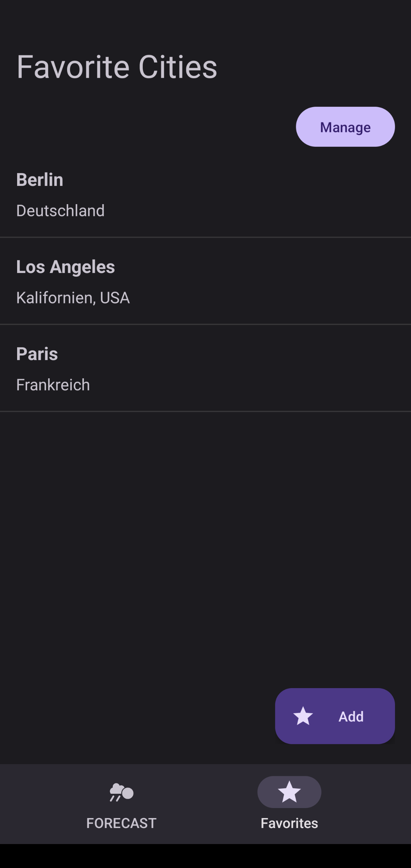The width and height of the screenshot is (411, 868).
Task: Tap empty header space left of Manage
Action: (x=143, y=127)
